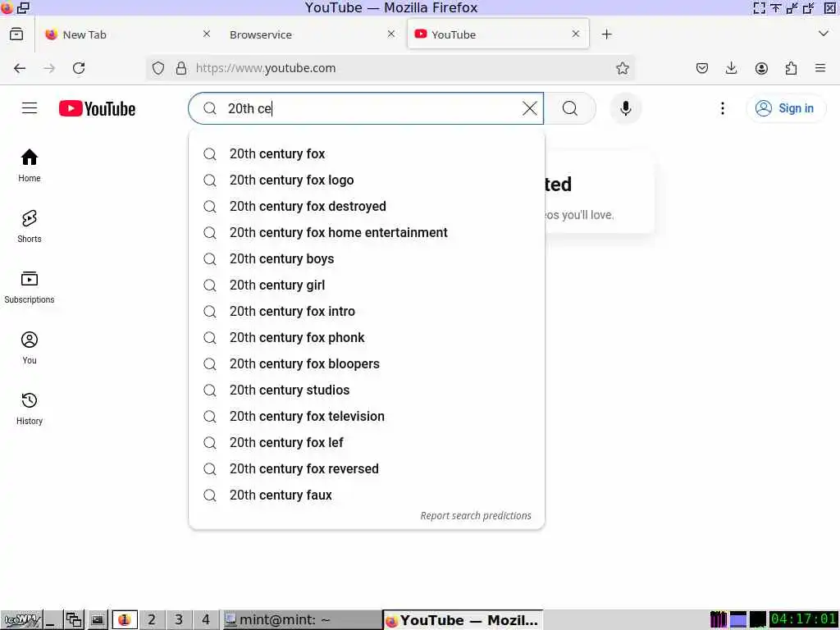840x630 pixels.
Task: Switch to workspace 3 in taskbar
Action: tap(179, 620)
